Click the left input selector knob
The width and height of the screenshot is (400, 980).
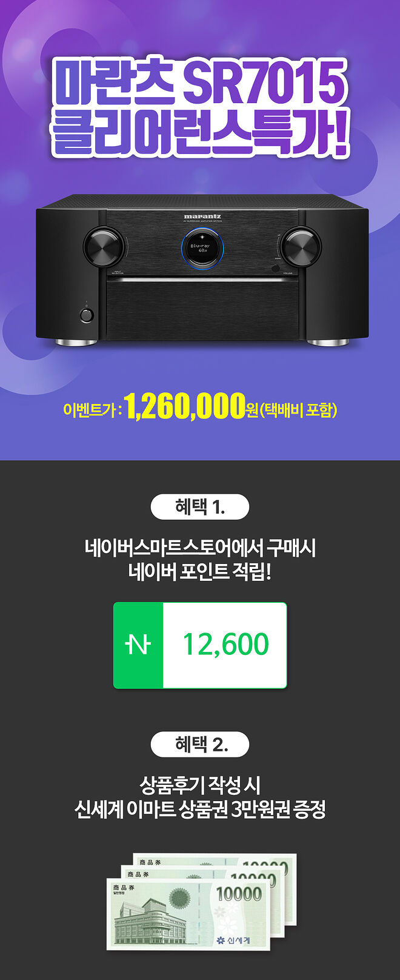(x=107, y=246)
